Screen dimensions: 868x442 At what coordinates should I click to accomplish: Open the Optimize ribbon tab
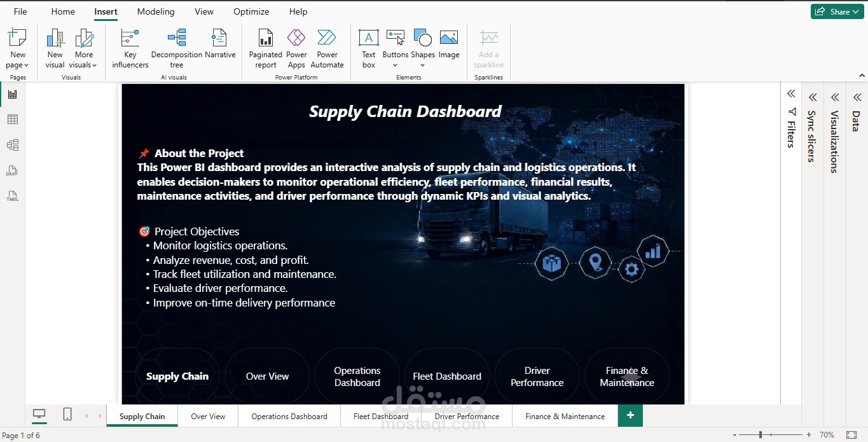click(x=251, y=11)
